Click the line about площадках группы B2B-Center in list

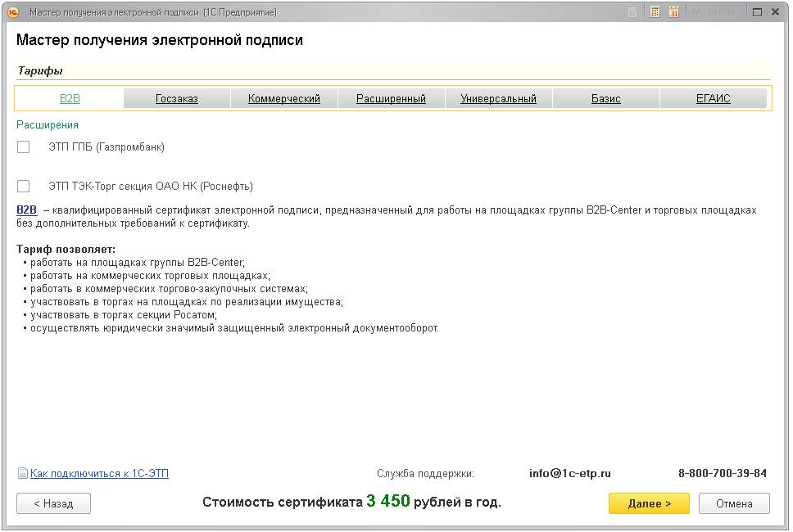tap(137, 262)
